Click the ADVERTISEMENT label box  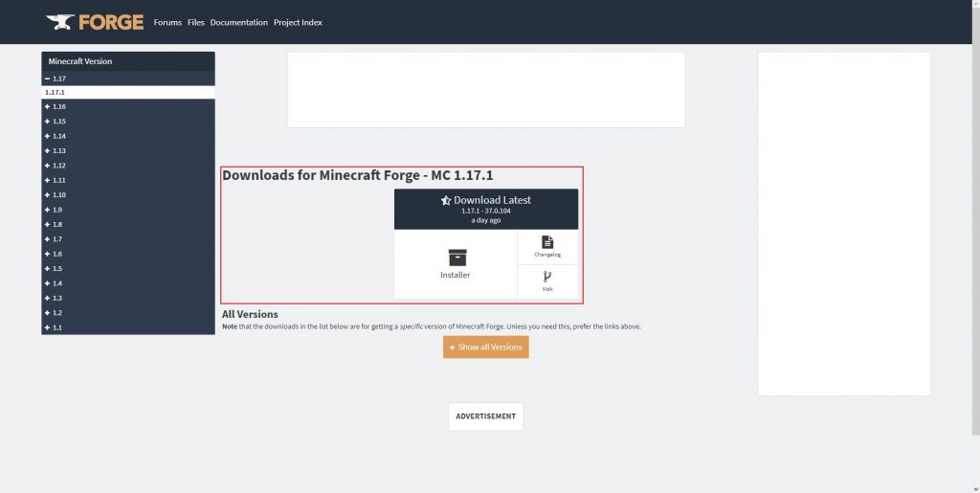tap(485, 416)
